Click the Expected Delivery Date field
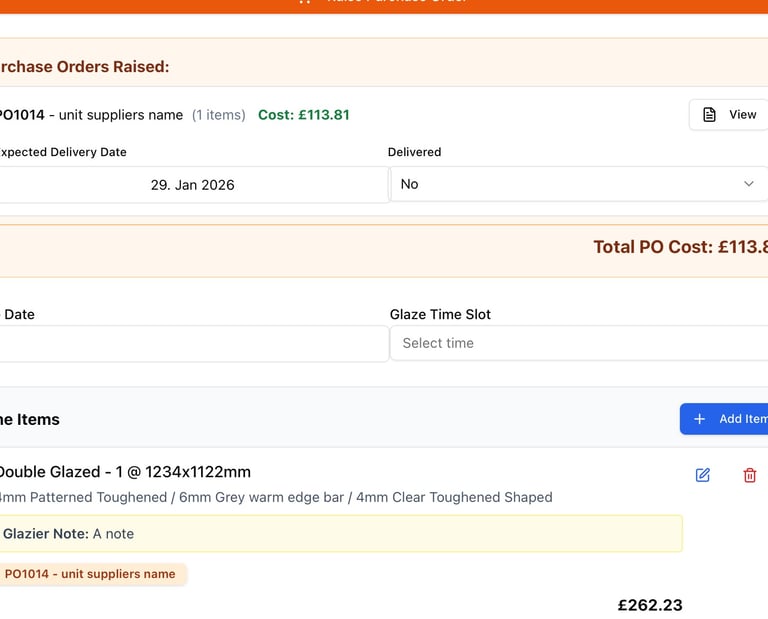The height and width of the screenshot is (619, 768). [x=192, y=185]
